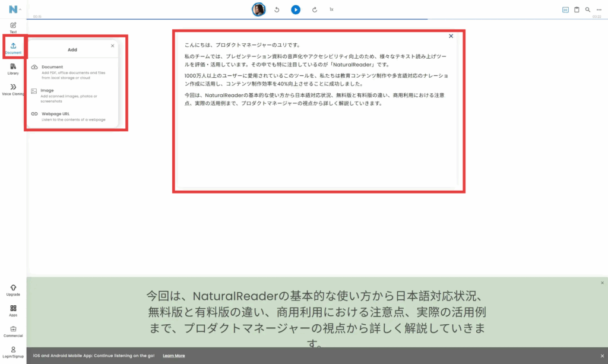Open the more options ellipsis menu

point(599,10)
